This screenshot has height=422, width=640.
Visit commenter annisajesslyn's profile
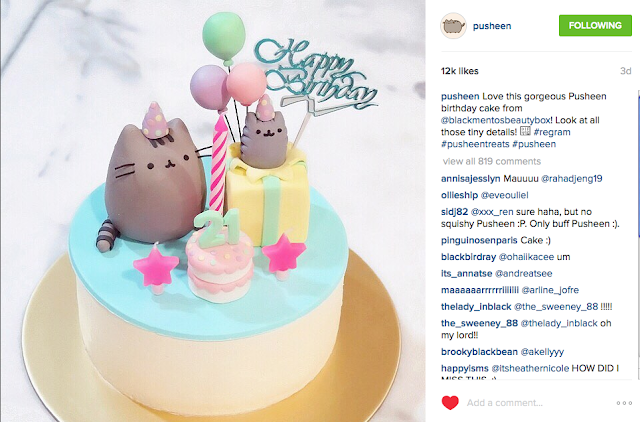point(471,179)
